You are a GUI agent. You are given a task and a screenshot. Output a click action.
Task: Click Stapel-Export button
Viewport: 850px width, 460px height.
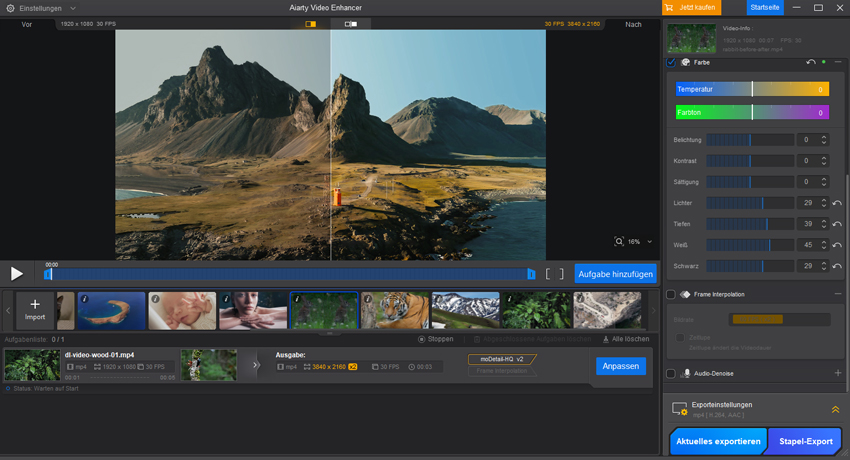pos(806,442)
